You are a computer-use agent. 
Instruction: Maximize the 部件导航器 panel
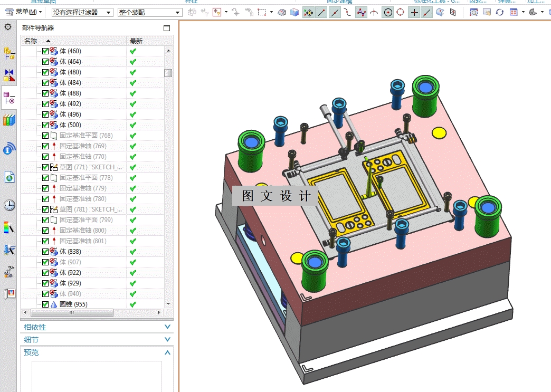[x=167, y=28]
